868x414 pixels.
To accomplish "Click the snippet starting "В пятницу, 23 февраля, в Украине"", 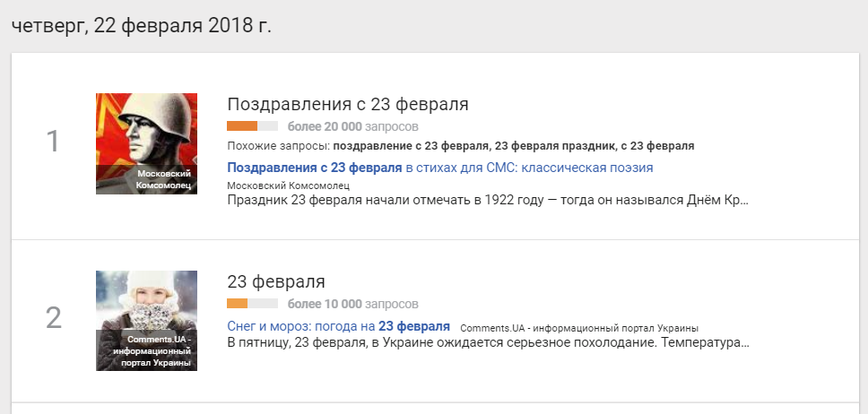I will 487,342.
